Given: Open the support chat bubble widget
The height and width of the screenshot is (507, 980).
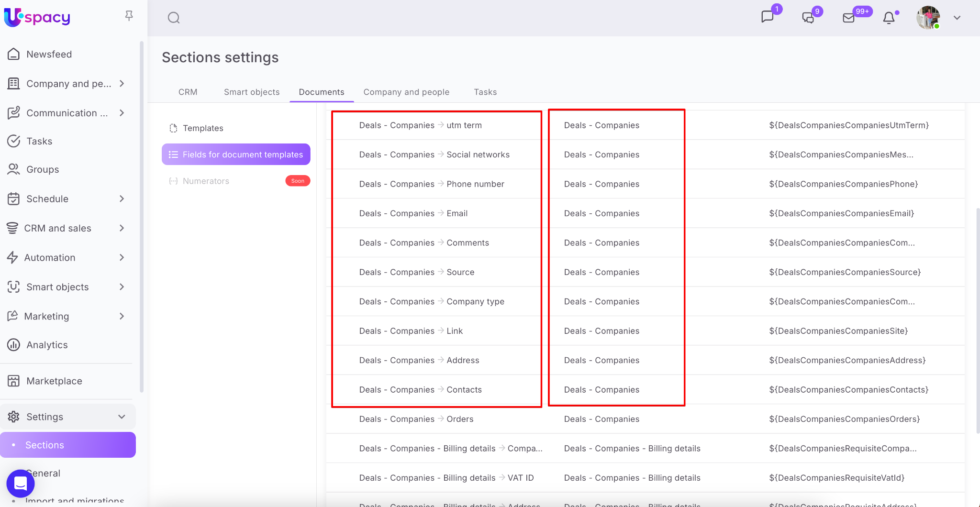Looking at the screenshot, I should (x=21, y=483).
